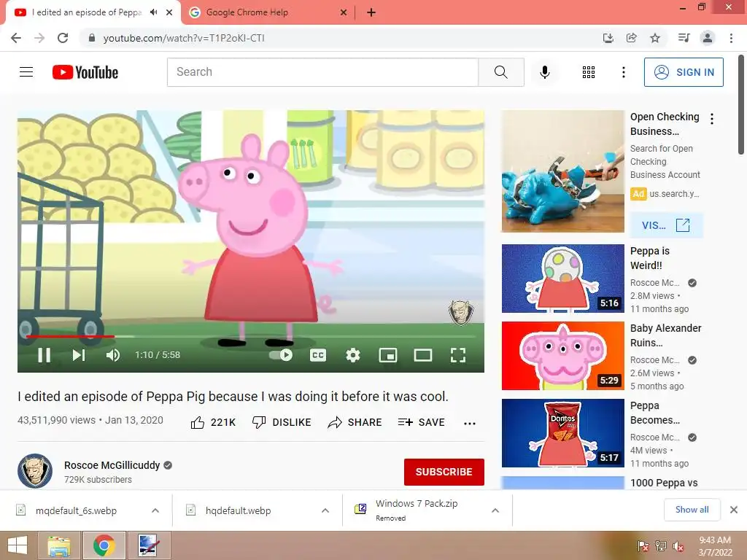Click the DISLIKE button
Screen dimensions: 747x560
tap(282, 422)
